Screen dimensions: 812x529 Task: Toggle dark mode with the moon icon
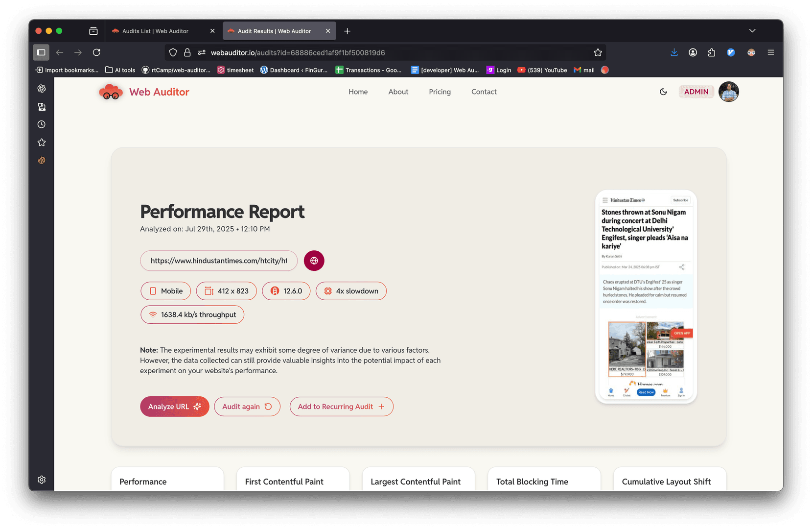point(663,92)
